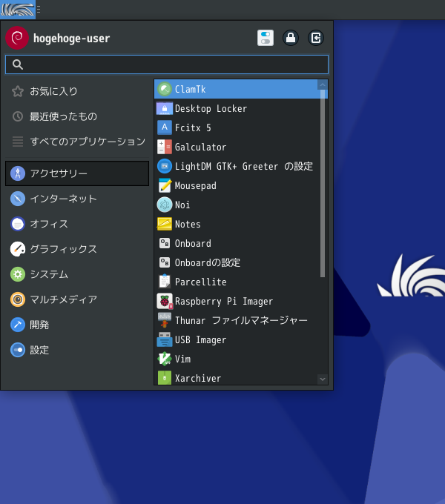Open the グラフィックス category
Viewport: 445px width, 504px height.
coord(77,249)
